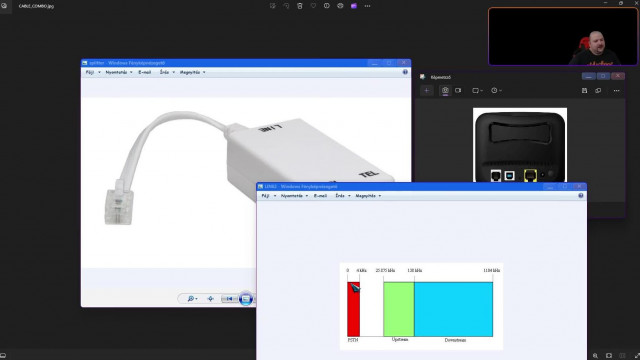Viewport: 640px width, 360px height.
Task: Click the edit image icon in Photos toolbar
Action: tap(273, 6)
